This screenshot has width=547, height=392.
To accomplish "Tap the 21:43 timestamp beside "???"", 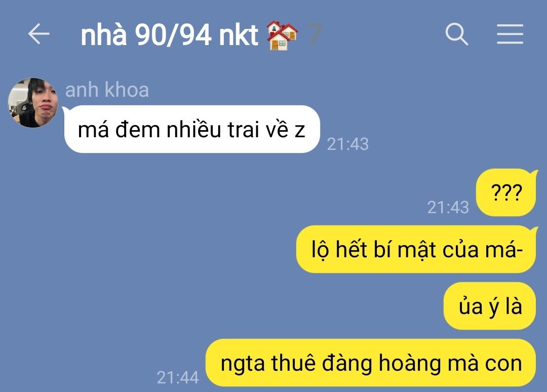I will tap(448, 207).
